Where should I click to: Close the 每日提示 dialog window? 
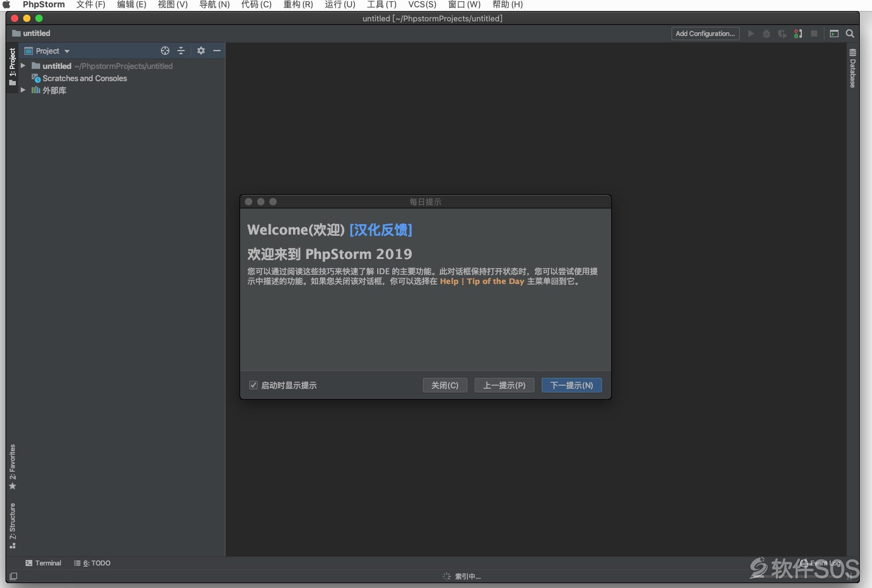pyautogui.click(x=249, y=202)
